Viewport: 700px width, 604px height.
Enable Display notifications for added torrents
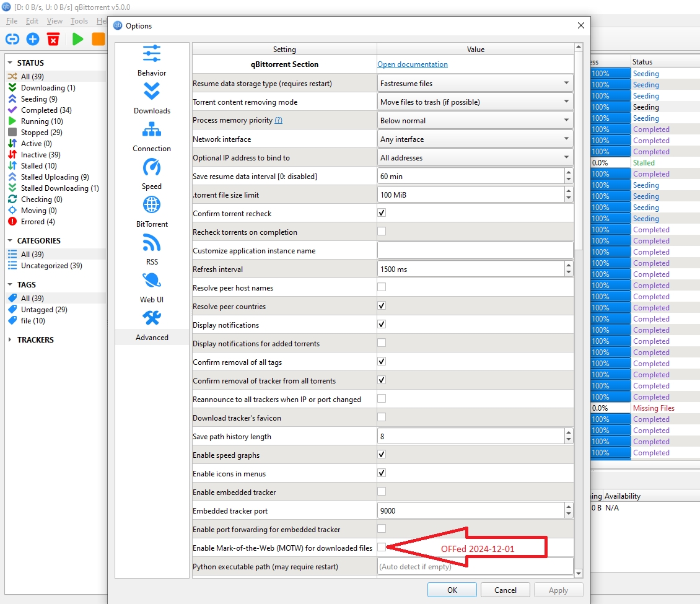382,343
